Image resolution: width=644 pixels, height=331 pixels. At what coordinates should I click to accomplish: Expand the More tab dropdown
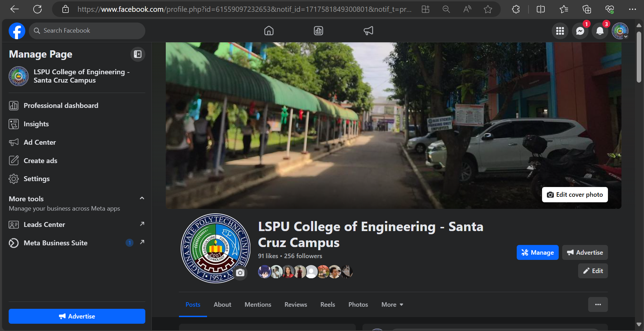(x=392, y=304)
